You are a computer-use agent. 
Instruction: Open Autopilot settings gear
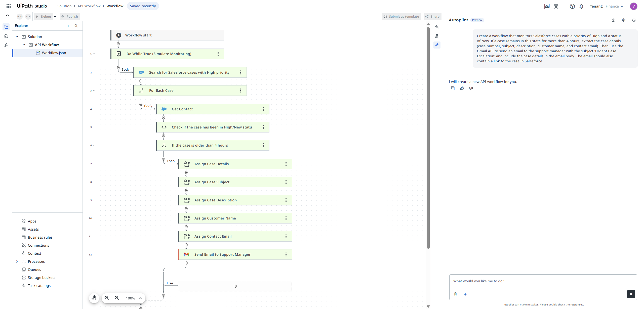624,20
